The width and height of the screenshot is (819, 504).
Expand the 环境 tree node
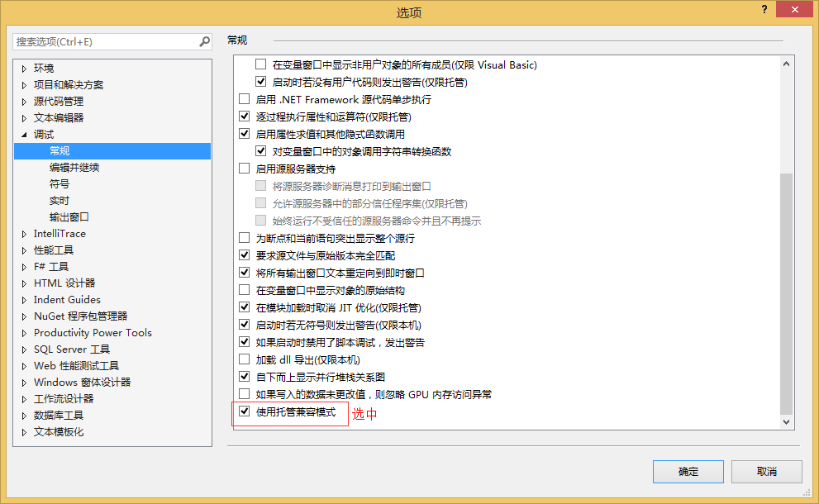pos(24,69)
